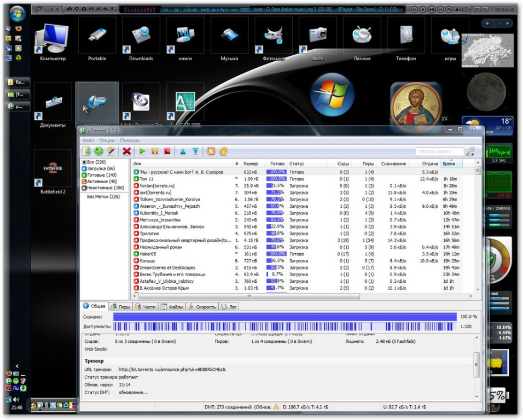The height and width of the screenshot is (420, 523).
Task: Switch to the Общее tab
Action: tap(95, 306)
